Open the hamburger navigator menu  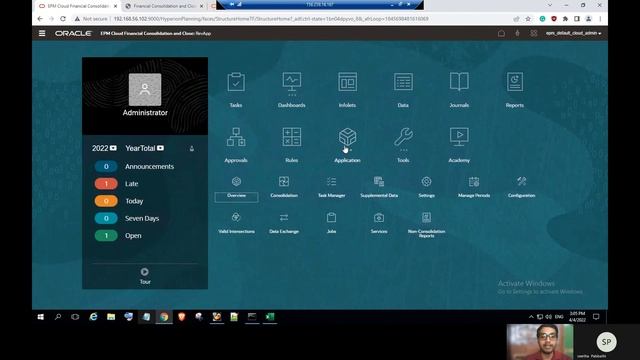pyautogui.click(x=42, y=33)
